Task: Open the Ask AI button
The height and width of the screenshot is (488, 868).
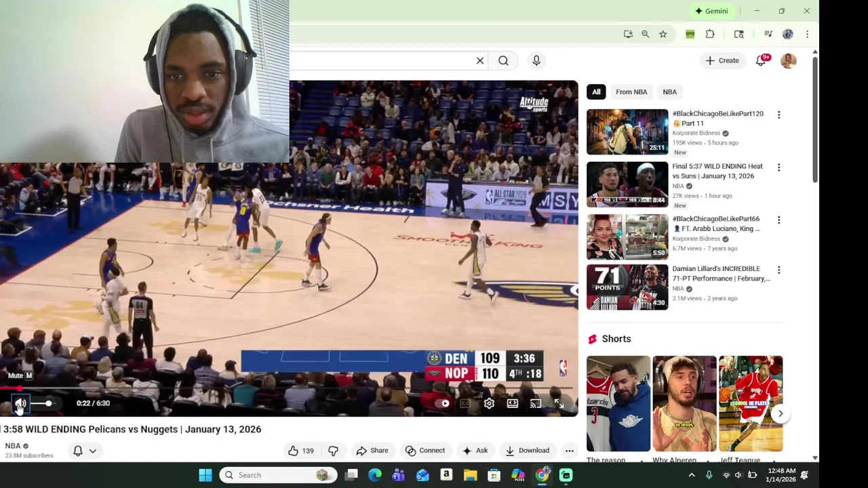Action: click(x=475, y=451)
